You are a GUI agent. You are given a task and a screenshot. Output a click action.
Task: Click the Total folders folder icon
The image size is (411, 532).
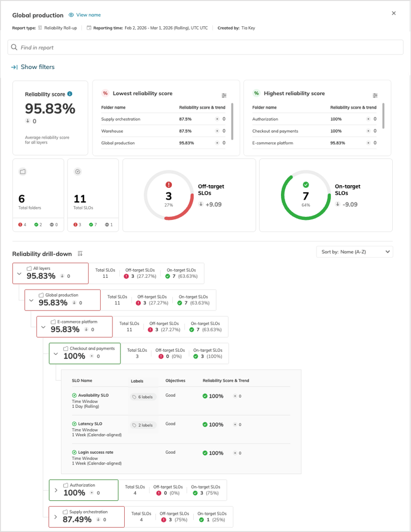click(x=22, y=172)
